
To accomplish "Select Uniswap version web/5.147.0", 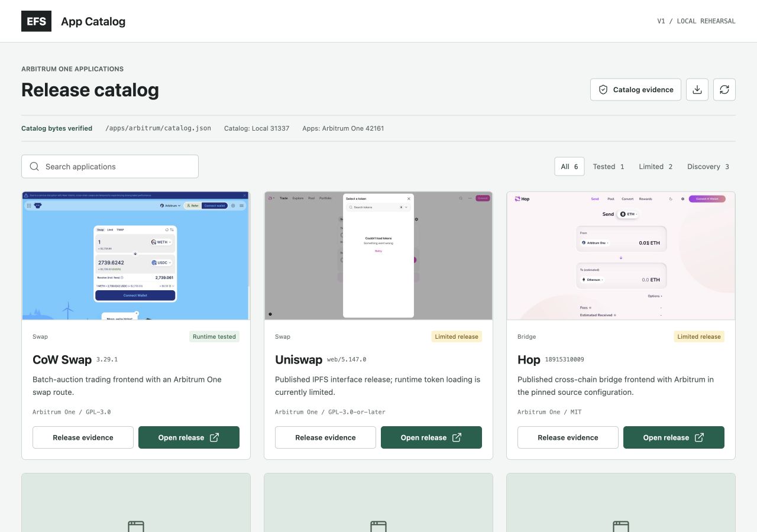I will click(x=347, y=359).
